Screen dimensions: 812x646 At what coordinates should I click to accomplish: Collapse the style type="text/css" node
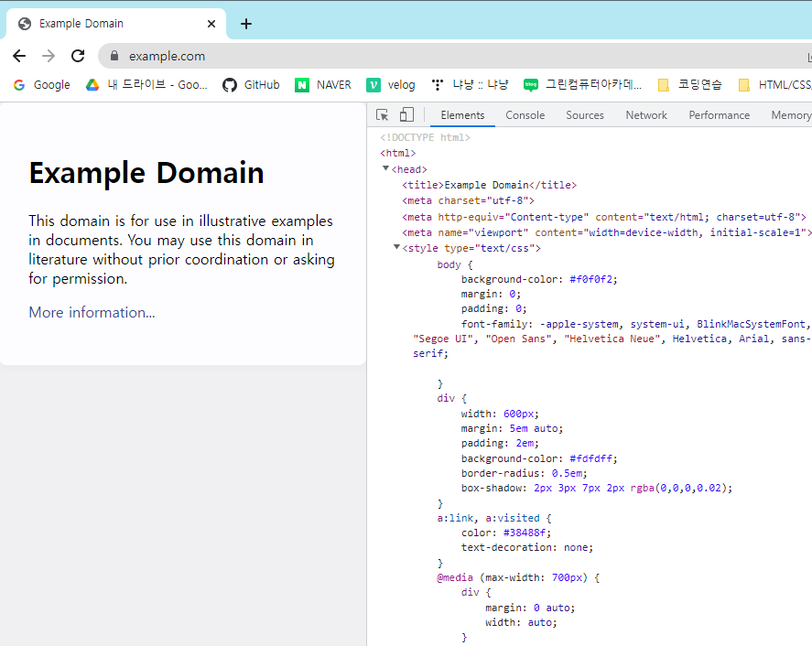[396, 247]
